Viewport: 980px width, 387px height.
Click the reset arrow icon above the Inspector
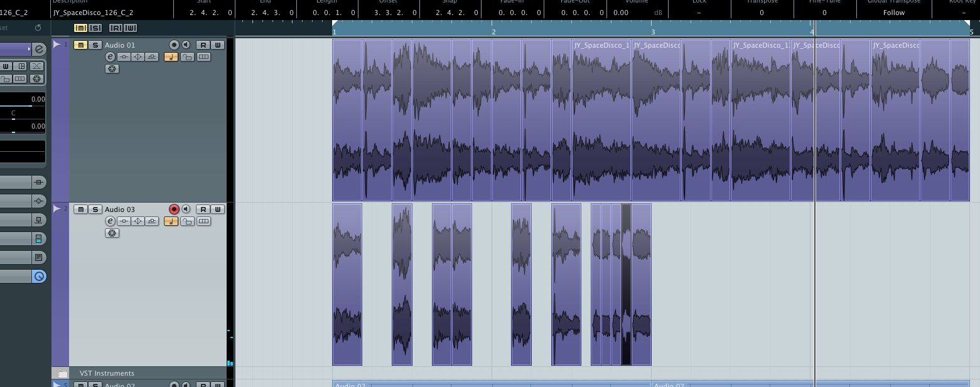[x=38, y=28]
